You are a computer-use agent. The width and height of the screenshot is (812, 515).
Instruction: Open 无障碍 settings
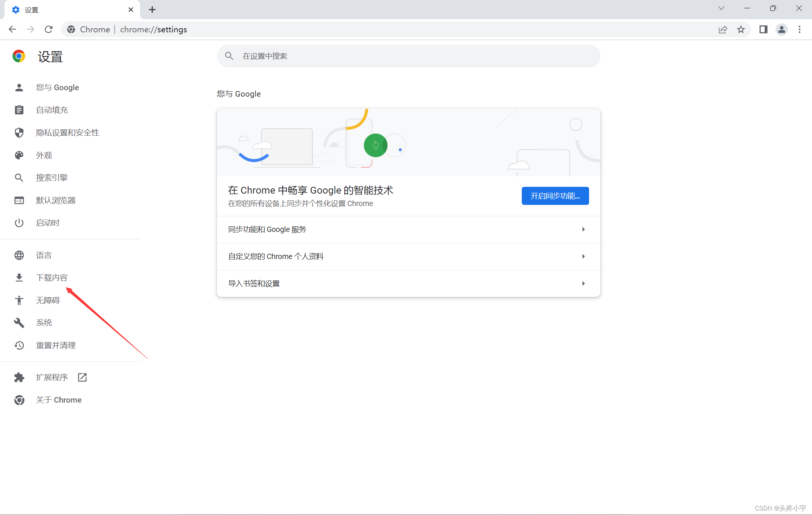(x=48, y=300)
